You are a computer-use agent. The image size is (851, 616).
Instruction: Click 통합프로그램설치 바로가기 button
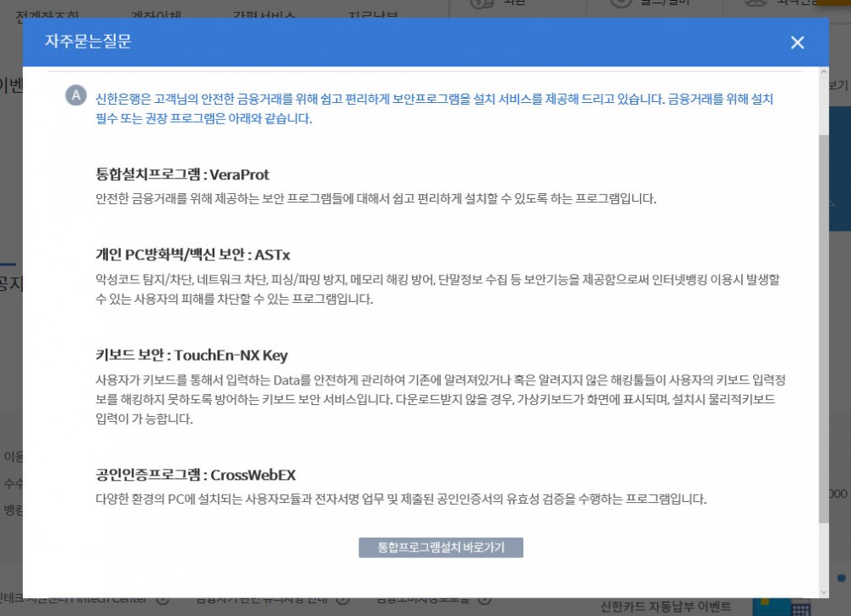441,547
